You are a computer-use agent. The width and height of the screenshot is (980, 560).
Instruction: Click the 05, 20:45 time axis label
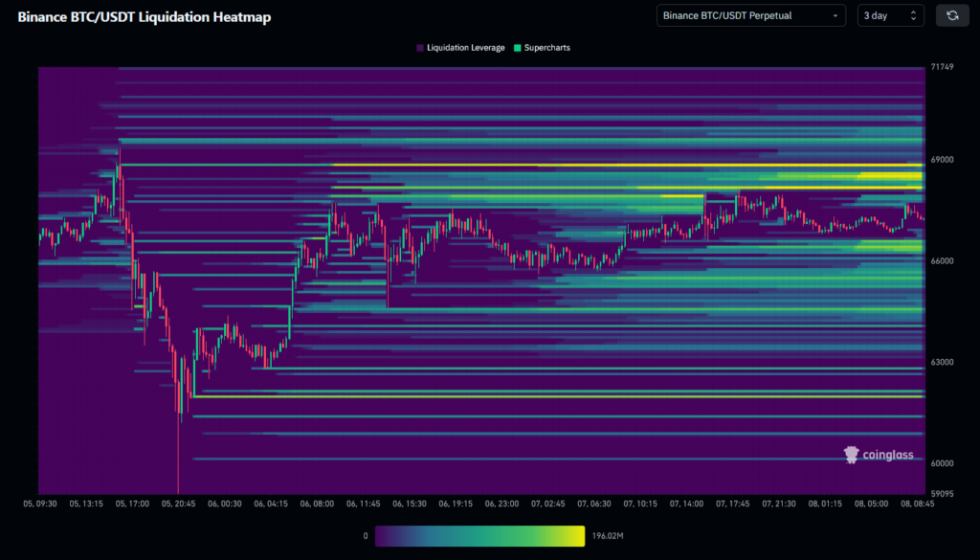coord(179,504)
